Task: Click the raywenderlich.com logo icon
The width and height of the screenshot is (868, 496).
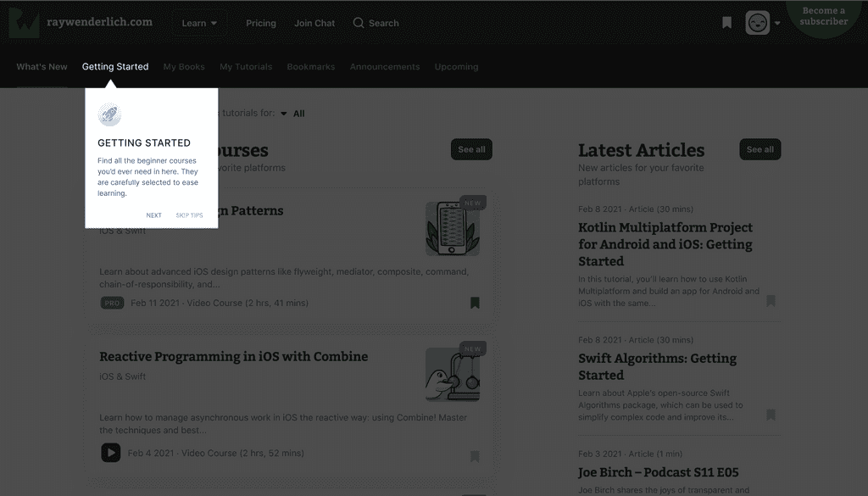Action: click(x=24, y=23)
